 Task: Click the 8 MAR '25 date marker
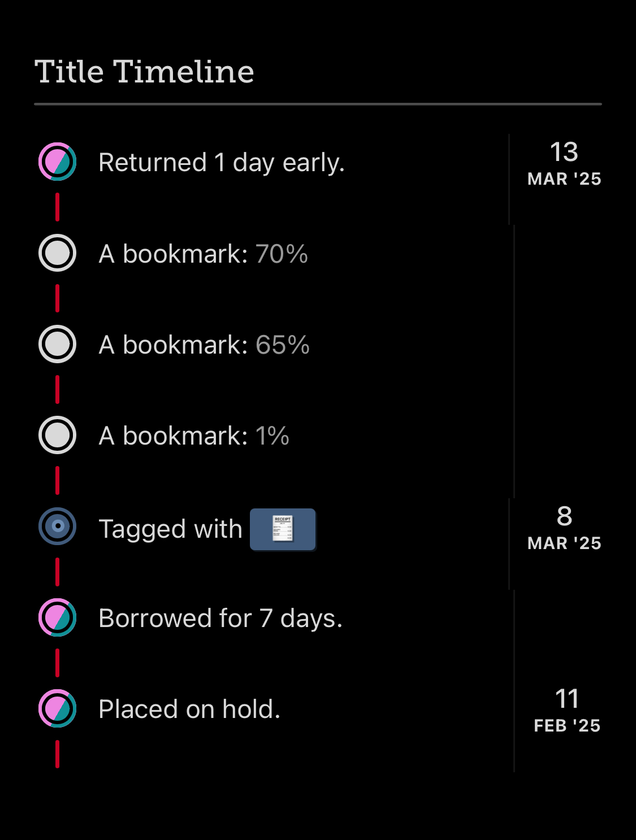coord(564,528)
